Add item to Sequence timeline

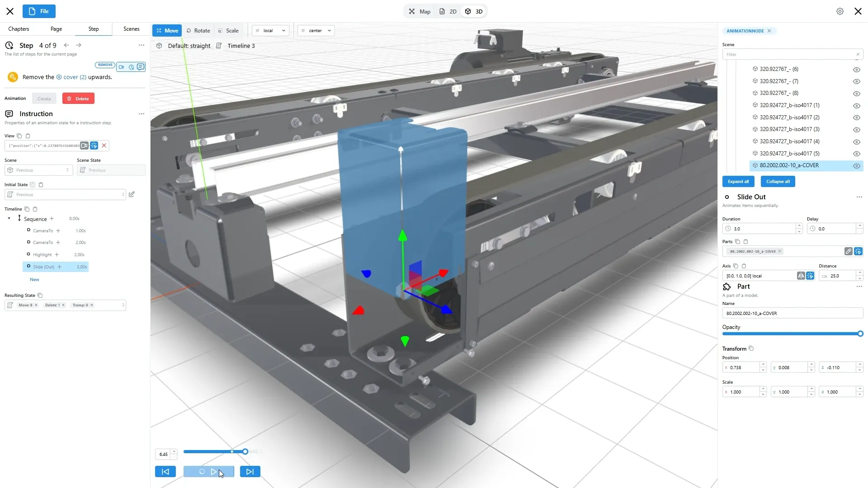[52, 219]
